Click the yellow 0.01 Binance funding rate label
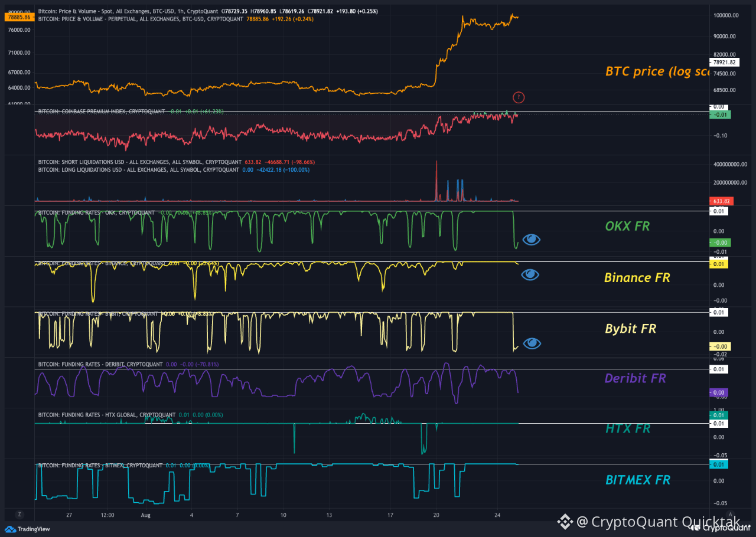The image size is (756, 537). [719, 264]
